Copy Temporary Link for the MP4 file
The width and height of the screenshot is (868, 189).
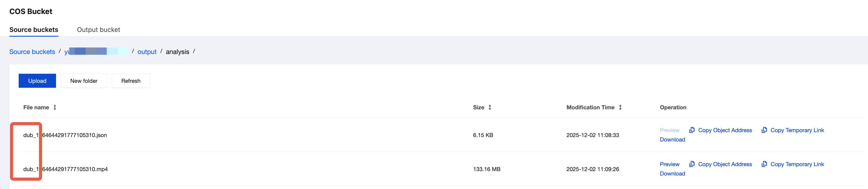pyautogui.click(x=797, y=164)
